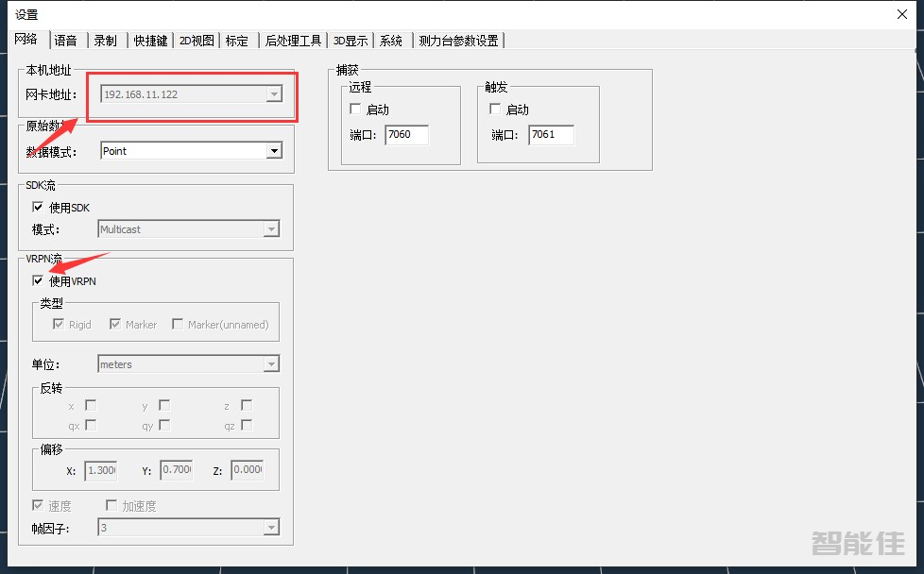Enable the 加速度 checkbox
This screenshot has height=574, width=924.
pyautogui.click(x=111, y=505)
